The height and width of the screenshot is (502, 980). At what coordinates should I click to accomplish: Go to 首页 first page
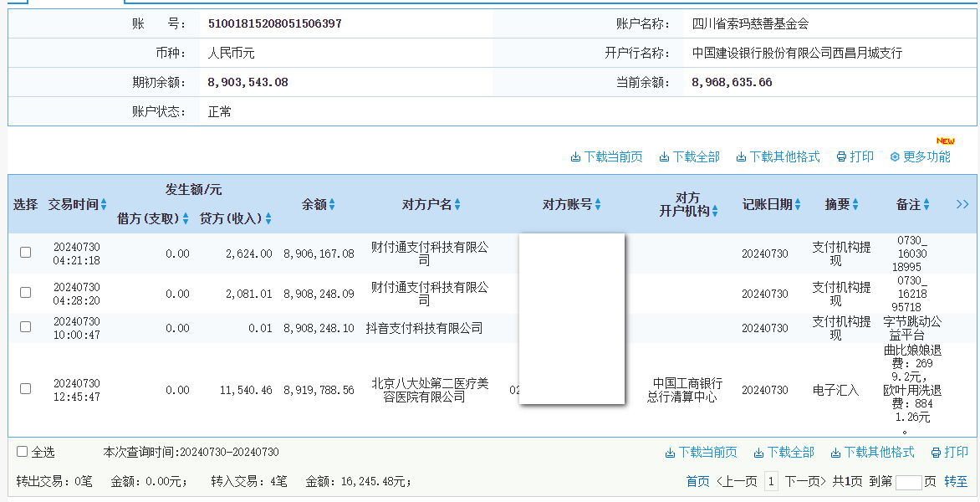click(x=697, y=481)
